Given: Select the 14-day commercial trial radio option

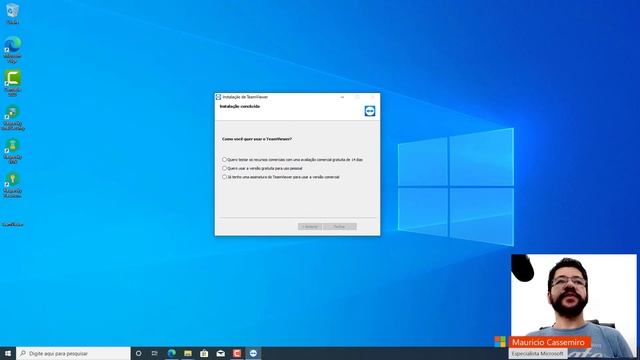Looking at the screenshot, I should pyautogui.click(x=224, y=160).
